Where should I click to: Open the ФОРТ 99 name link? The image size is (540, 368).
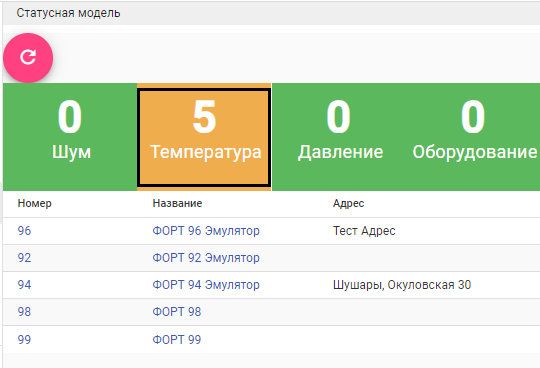pyautogui.click(x=177, y=339)
